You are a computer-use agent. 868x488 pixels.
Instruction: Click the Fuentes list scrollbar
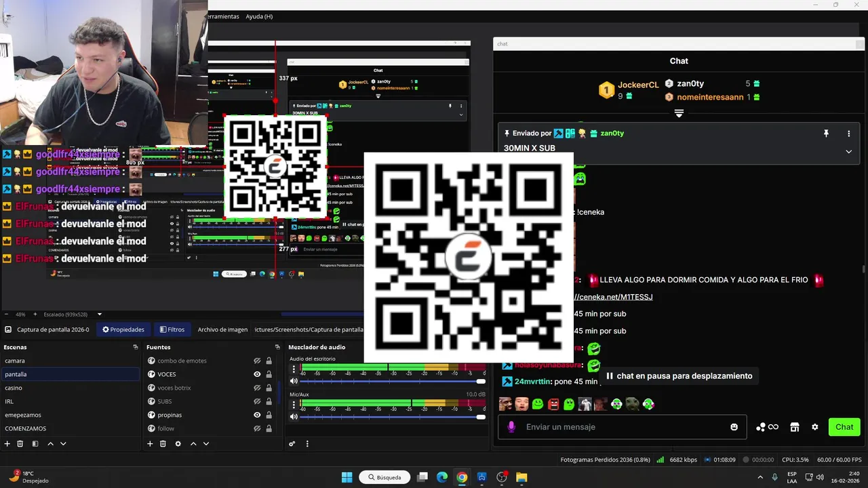279,391
